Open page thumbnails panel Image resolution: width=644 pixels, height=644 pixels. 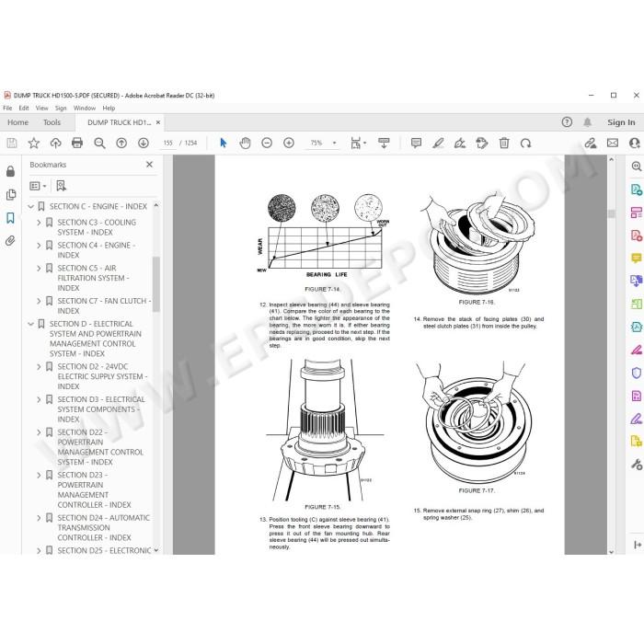[x=11, y=194]
